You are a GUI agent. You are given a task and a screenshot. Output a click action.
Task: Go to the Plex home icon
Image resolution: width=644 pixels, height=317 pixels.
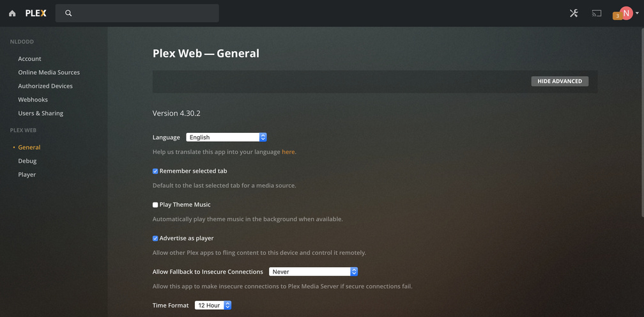[12, 13]
